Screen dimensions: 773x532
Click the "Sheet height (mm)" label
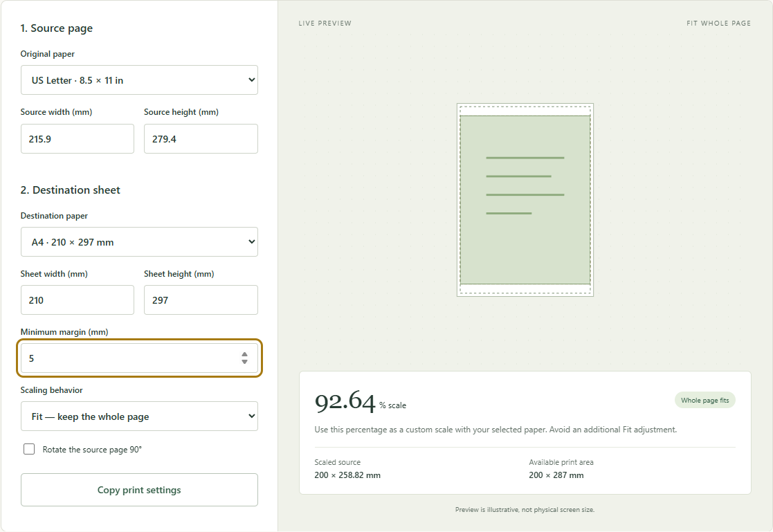179,274
